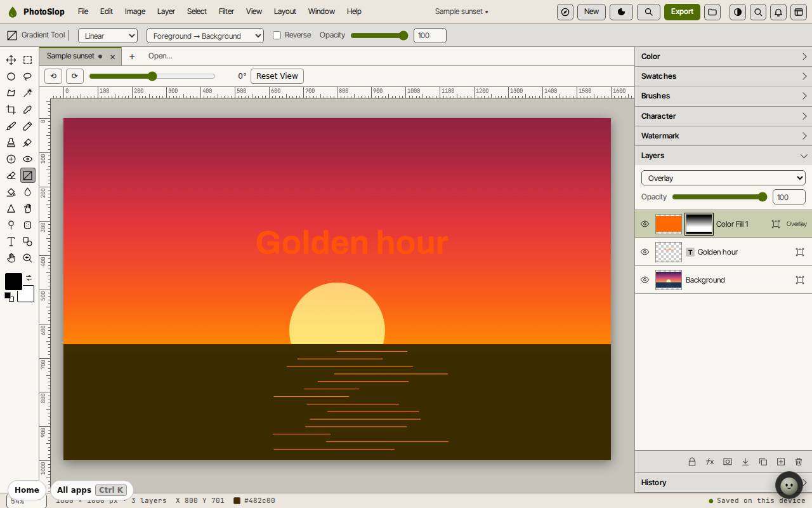812x508 pixels.
Task: Adjust the layer Opacity slider
Action: coord(720,197)
